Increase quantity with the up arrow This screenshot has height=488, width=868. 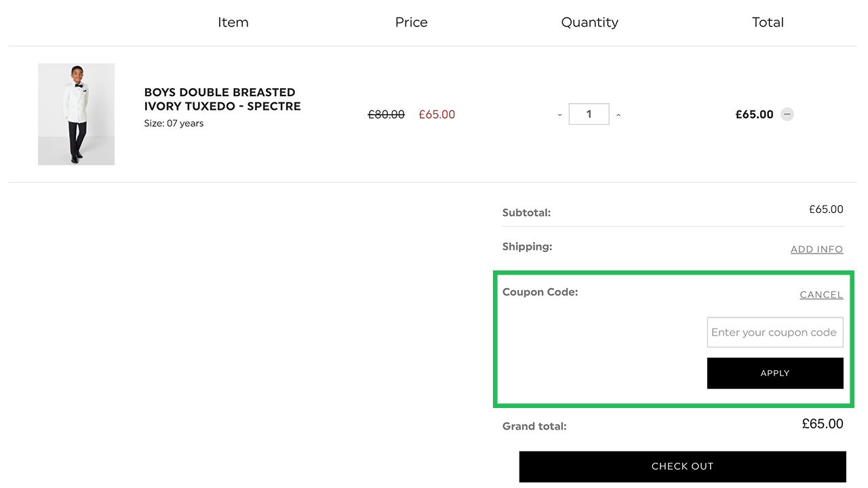click(x=618, y=115)
